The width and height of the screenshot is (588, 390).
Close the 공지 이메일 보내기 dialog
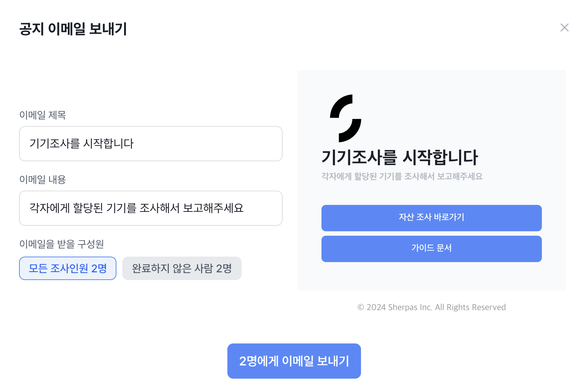coord(564,27)
